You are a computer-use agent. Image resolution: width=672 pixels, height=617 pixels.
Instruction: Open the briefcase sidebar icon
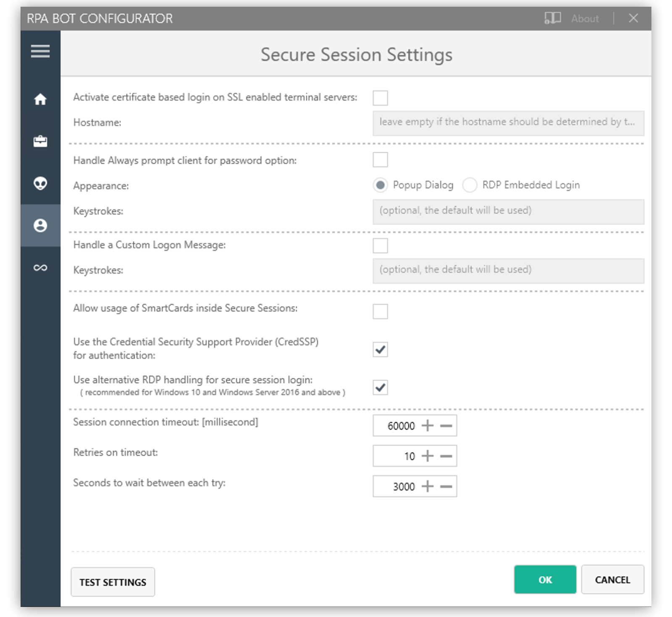(40, 141)
